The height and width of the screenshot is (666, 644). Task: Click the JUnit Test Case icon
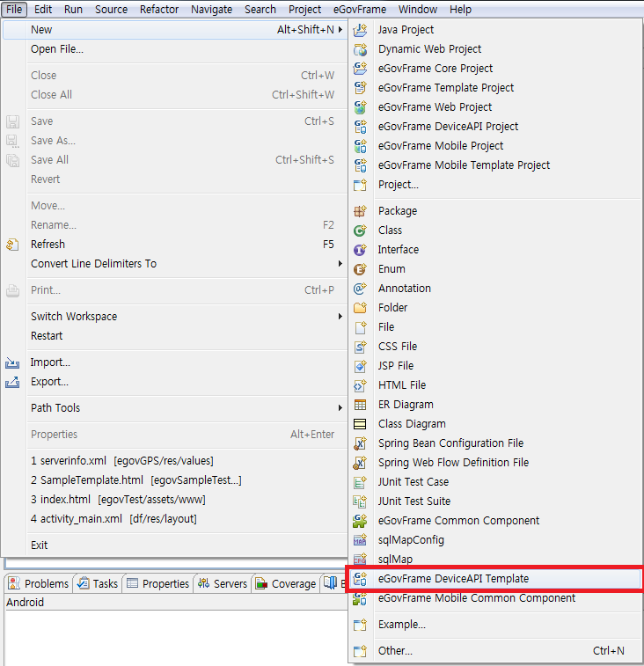point(360,482)
